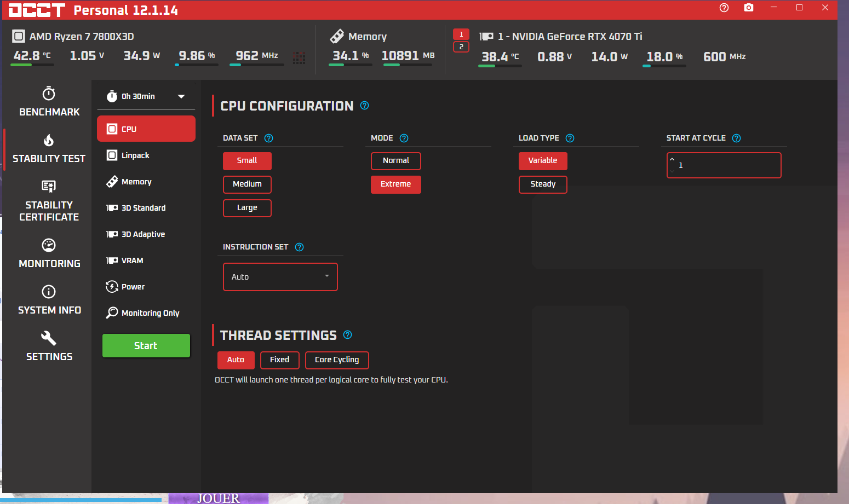The width and height of the screenshot is (849, 504).
Task: Open the Monitoring gauge icon
Action: coord(49,245)
